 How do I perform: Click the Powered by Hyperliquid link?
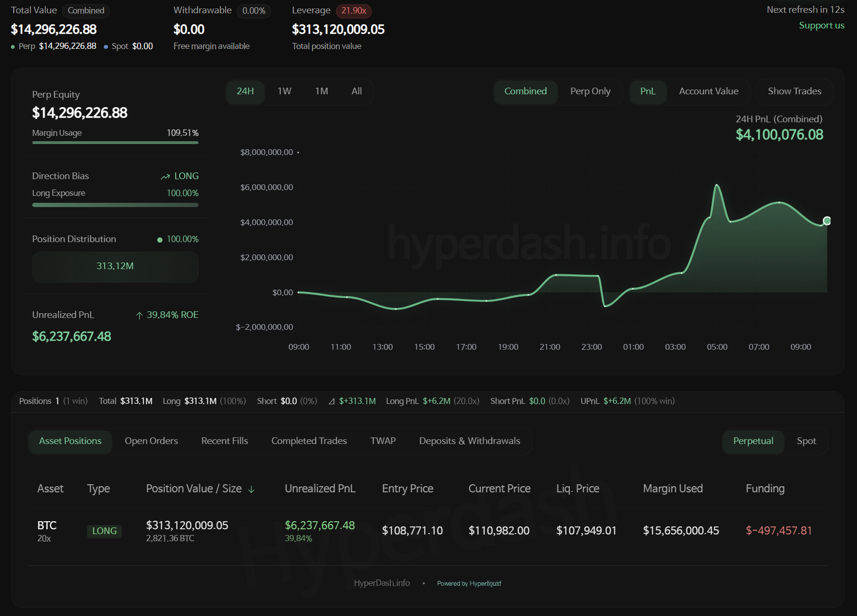point(469,583)
